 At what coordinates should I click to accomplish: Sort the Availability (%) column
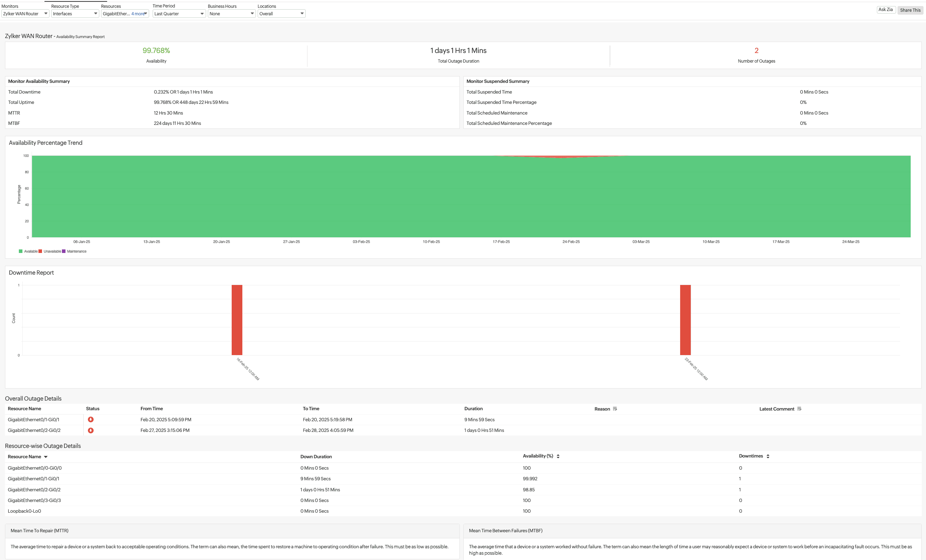pyautogui.click(x=558, y=456)
